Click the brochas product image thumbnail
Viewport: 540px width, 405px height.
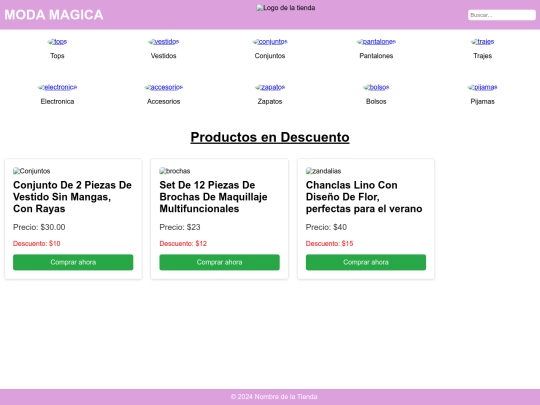click(x=175, y=171)
